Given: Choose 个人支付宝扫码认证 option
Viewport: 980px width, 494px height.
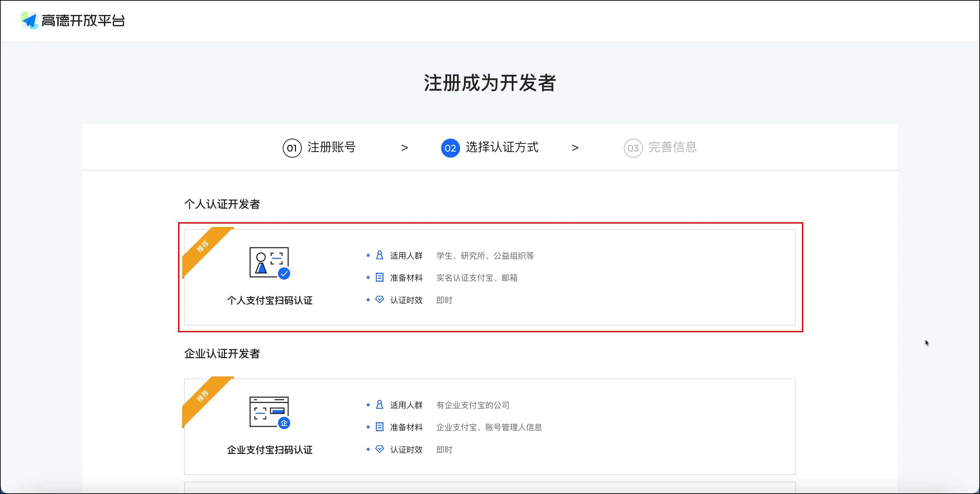Looking at the screenshot, I should (490, 277).
